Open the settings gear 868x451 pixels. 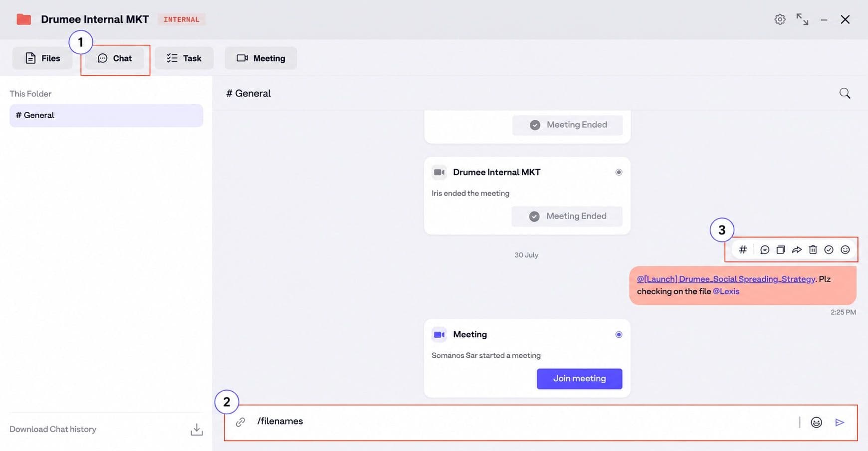coord(780,19)
